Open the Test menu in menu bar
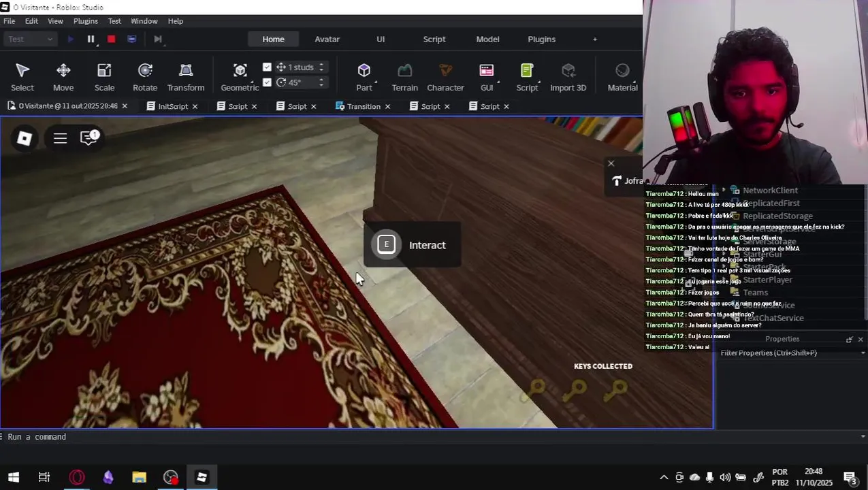 tap(114, 21)
